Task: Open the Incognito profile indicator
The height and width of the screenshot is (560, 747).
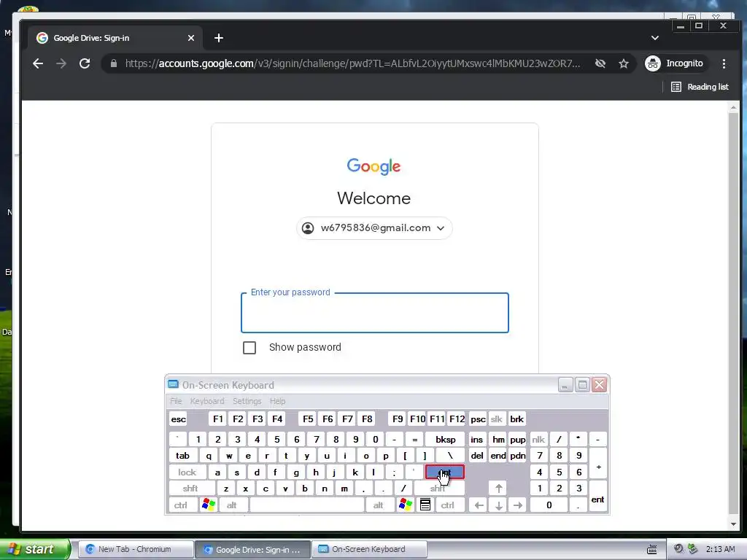Action: [x=674, y=63]
